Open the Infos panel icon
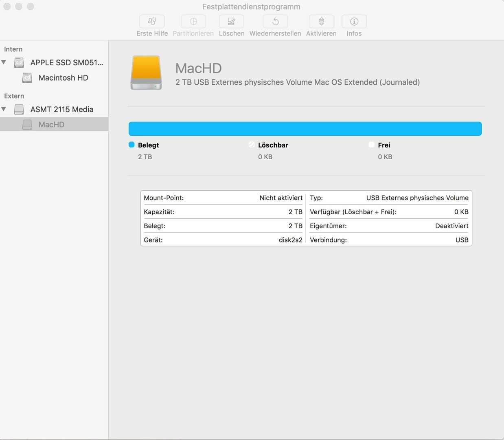Screen dimensions: 504x440 coord(354,22)
